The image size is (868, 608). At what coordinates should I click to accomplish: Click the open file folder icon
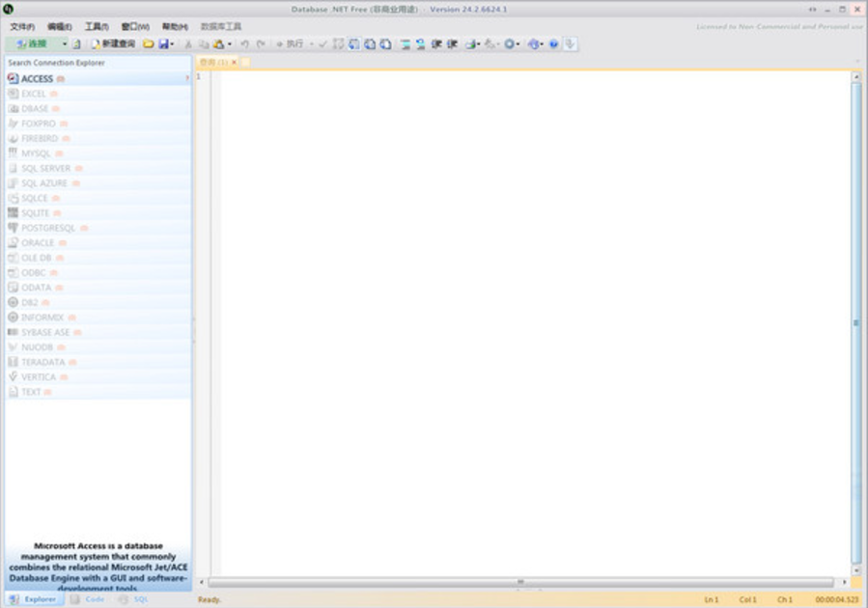coord(149,43)
